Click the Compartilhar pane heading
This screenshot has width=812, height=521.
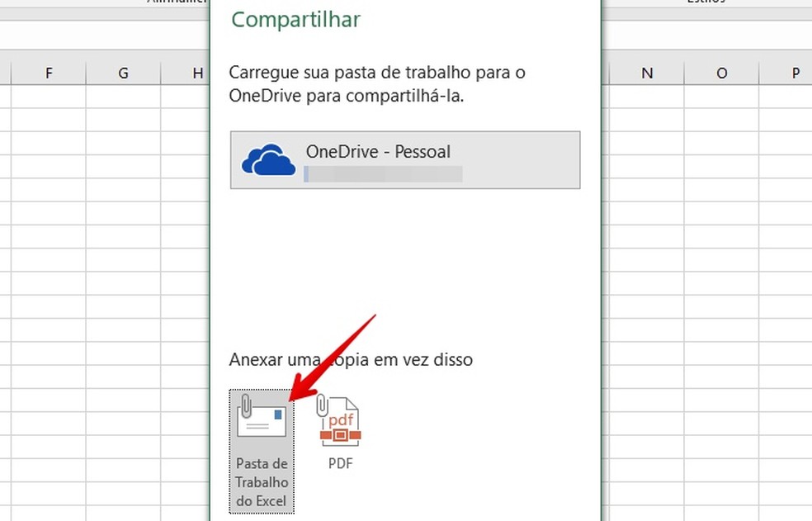[295, 19]
